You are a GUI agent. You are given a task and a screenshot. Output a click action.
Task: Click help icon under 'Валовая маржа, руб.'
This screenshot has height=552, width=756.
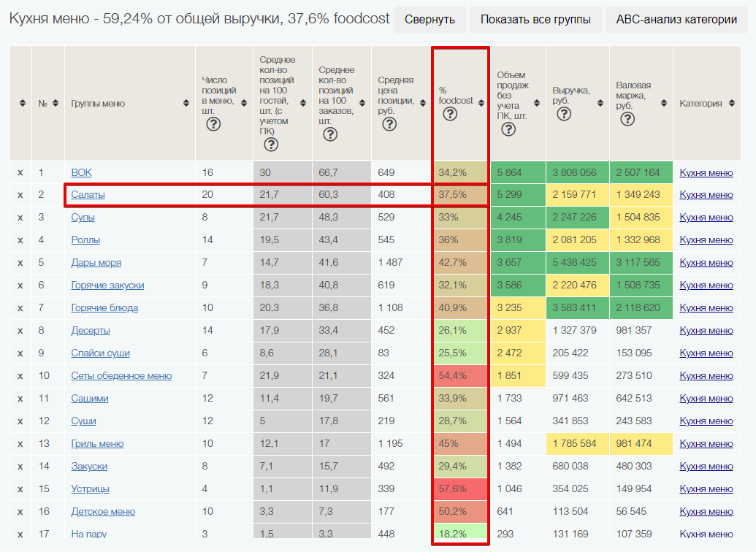[627, 119]
